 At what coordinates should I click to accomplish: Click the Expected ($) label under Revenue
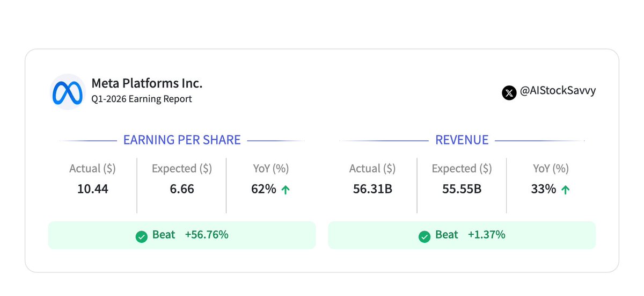[462, 169]
